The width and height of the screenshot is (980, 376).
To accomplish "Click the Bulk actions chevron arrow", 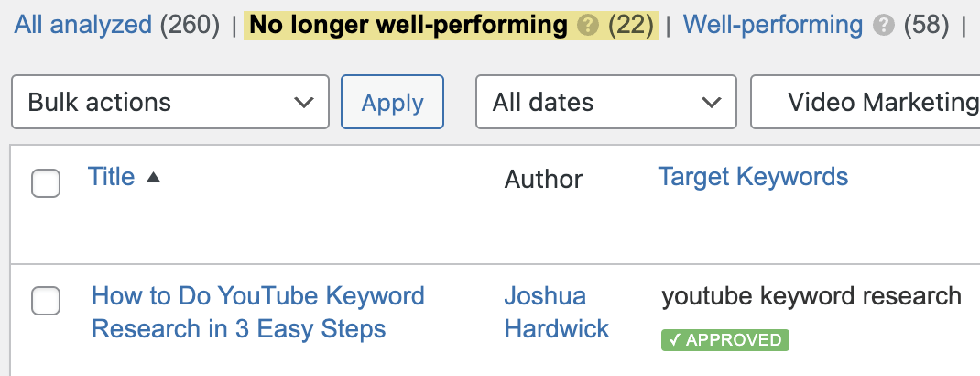I will click(x=304, y=102).
